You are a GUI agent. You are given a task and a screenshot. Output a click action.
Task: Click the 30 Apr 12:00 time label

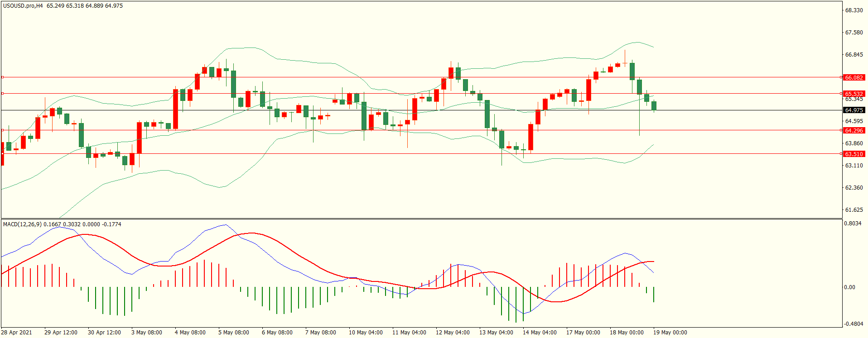tap(104, 332)
